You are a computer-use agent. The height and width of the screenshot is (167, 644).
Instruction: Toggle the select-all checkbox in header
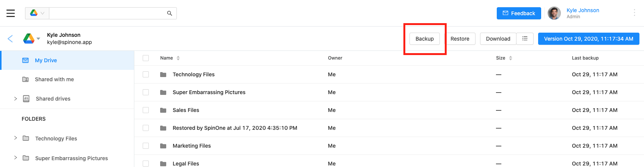(x=146, y=58)
